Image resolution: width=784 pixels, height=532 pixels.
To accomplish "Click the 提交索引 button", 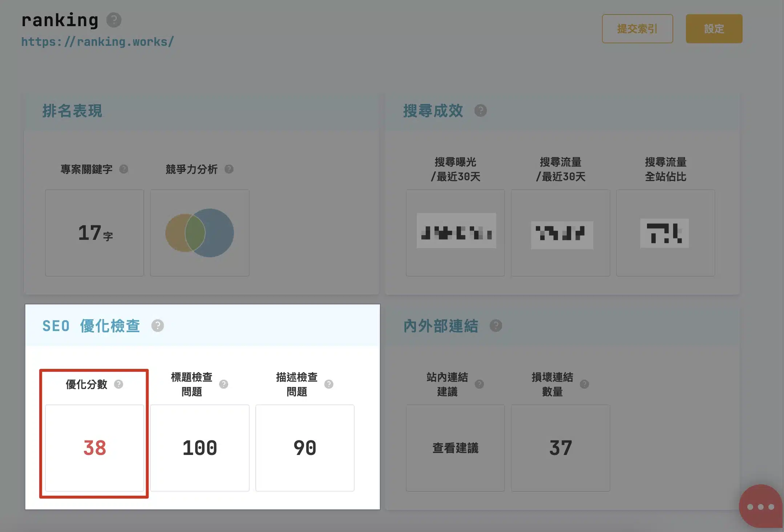I will click(x=637, y=29).
